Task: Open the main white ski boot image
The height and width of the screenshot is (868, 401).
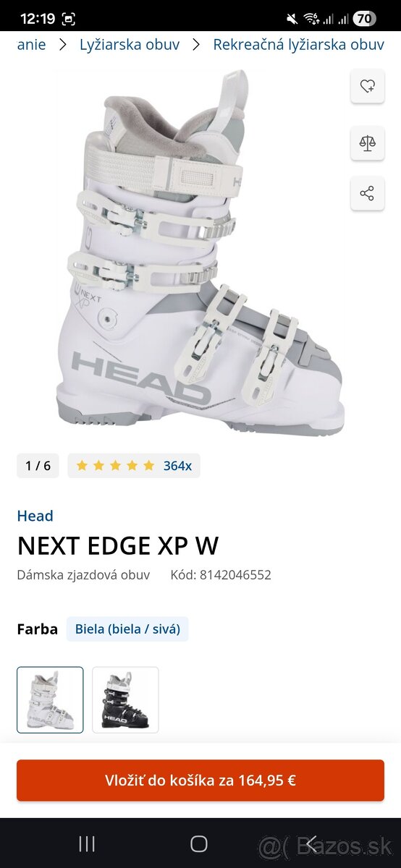Action: point(200,253)
